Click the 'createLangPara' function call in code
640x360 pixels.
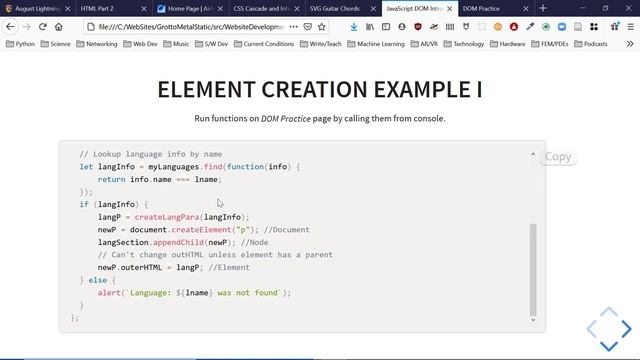(x=167, y=217)
